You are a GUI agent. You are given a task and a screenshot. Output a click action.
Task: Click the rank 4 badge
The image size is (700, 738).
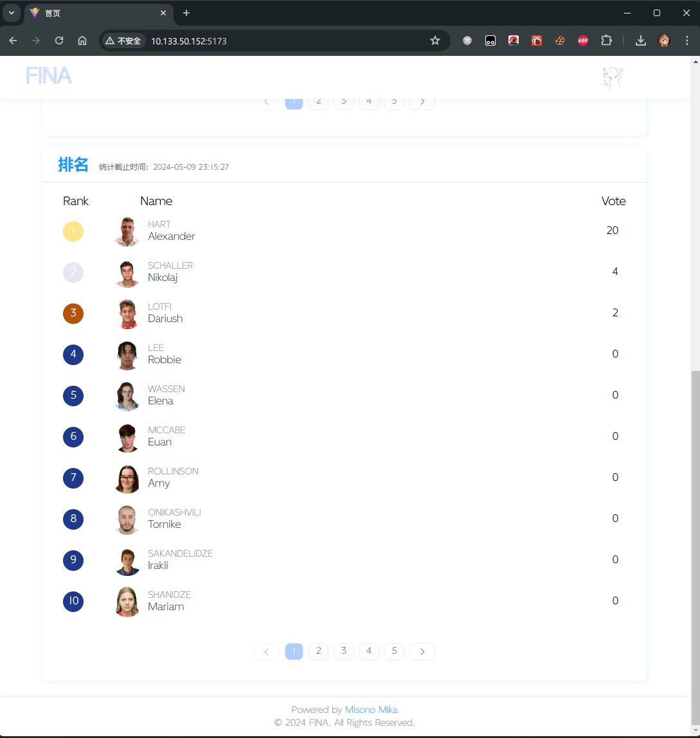(73, 354)
